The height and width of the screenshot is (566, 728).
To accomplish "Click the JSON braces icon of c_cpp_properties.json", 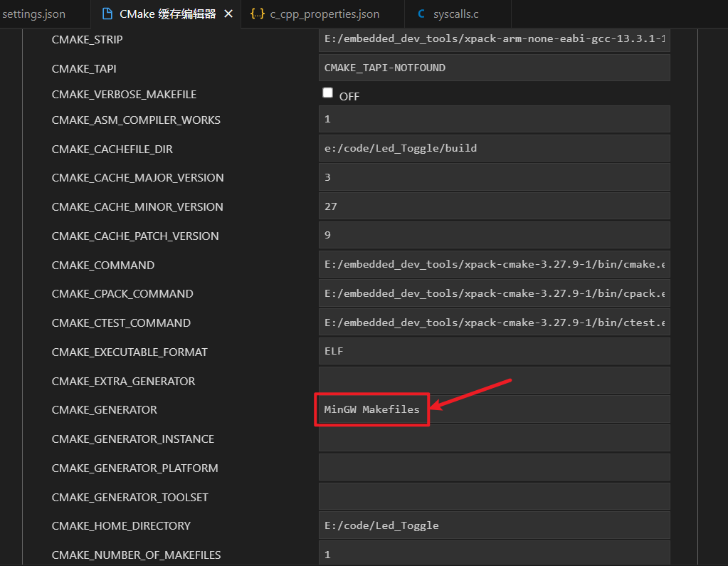I will click(258, 14).
